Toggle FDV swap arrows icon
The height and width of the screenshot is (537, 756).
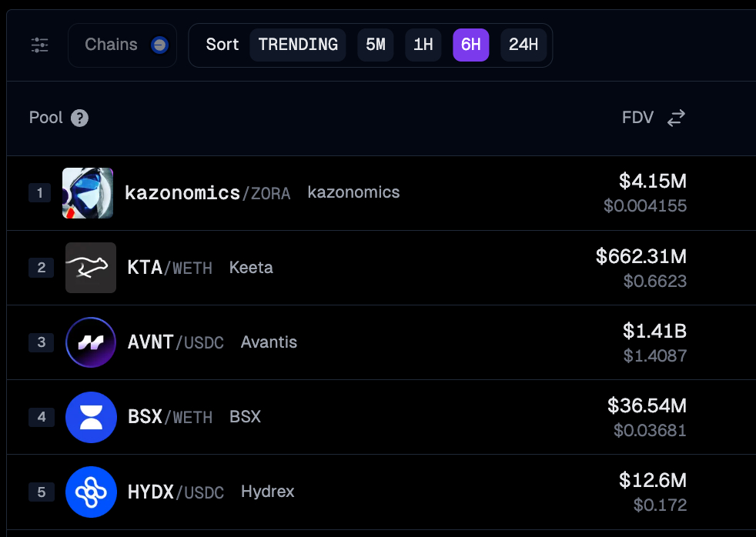[676, 118]
